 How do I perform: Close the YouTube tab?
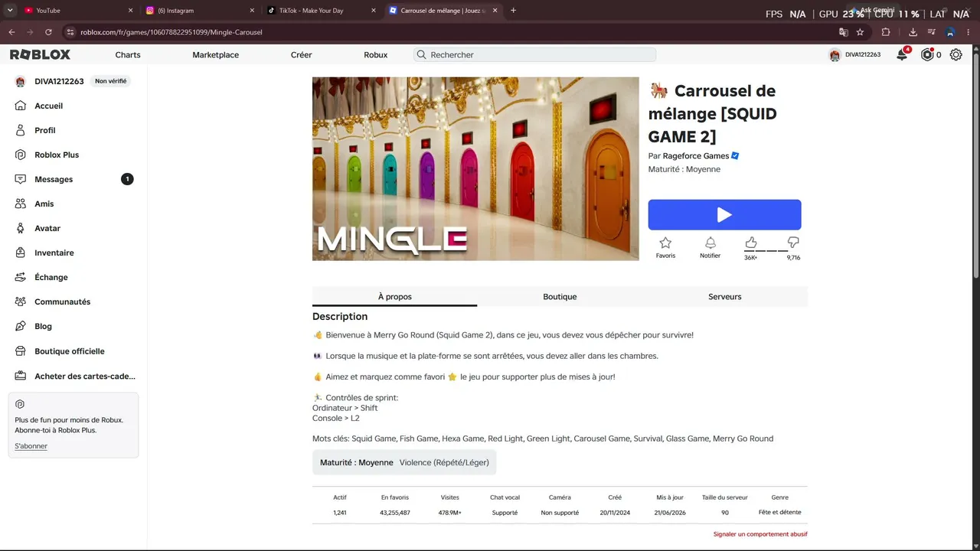point(130,11)
